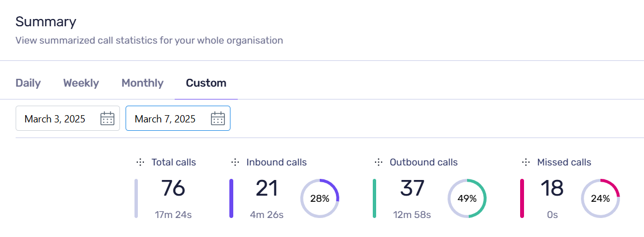Click the move handle beside Missed calls

526,162
